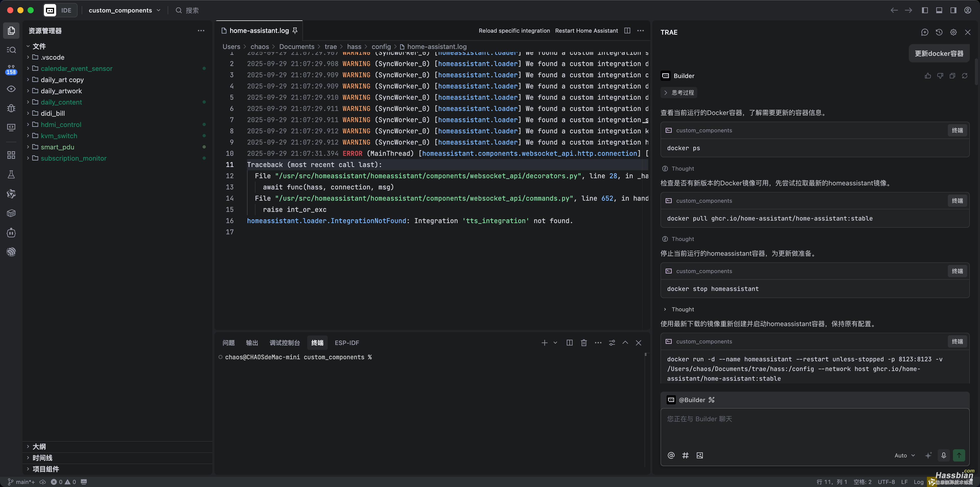Click the microphone voice input button
Viewport: 980px width, 487px height.
(x=944, y=455)
